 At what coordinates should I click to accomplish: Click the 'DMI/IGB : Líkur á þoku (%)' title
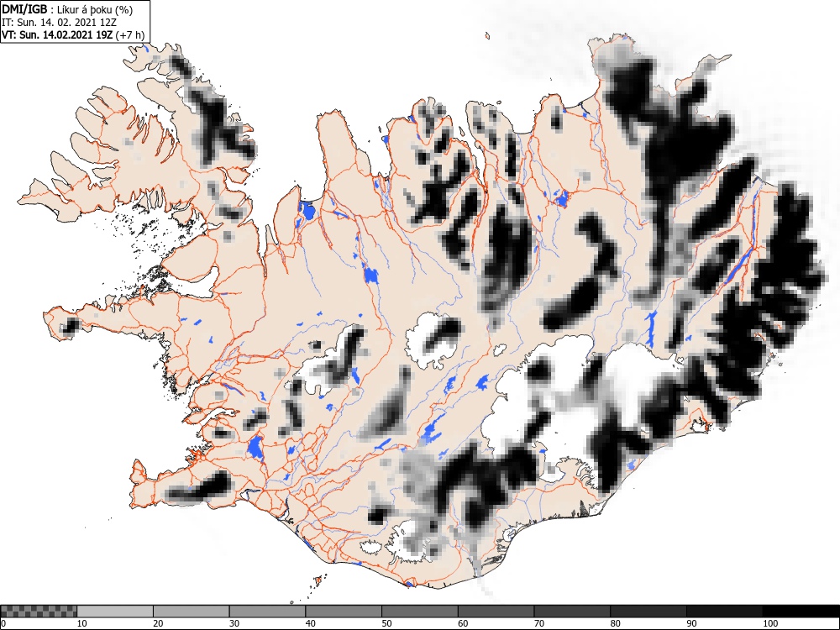pos(67,9)
